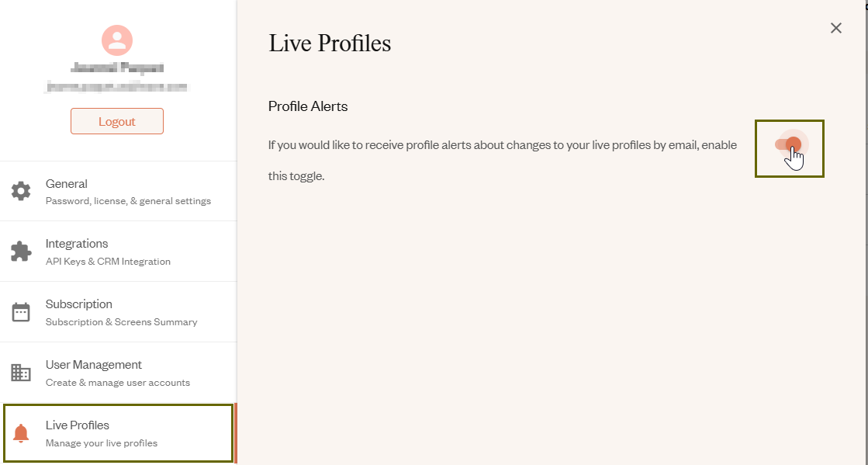The height and width of the screenshot is (465, 868).
Task: Click the close X in Live Profiles panel
Action: 835,28
